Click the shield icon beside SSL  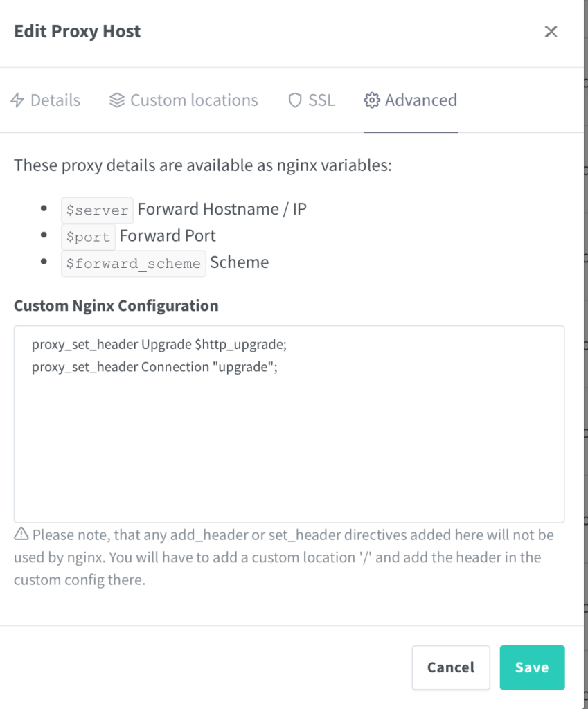pyautogui.click(x=295, y=100)
